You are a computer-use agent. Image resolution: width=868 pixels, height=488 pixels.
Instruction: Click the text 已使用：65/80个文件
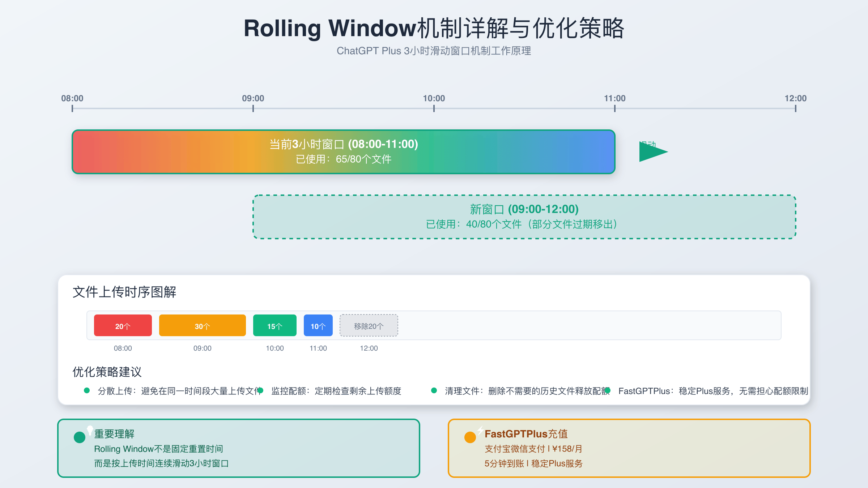pos(344,159)
